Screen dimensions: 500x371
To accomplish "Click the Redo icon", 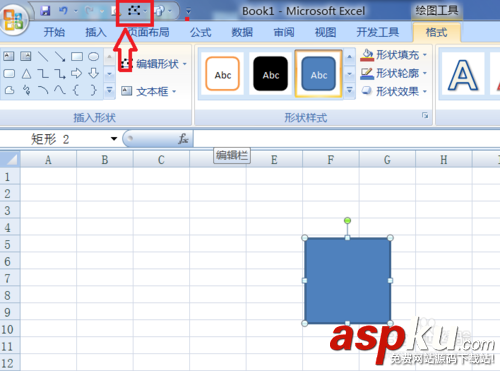I will tap(89, 11).
